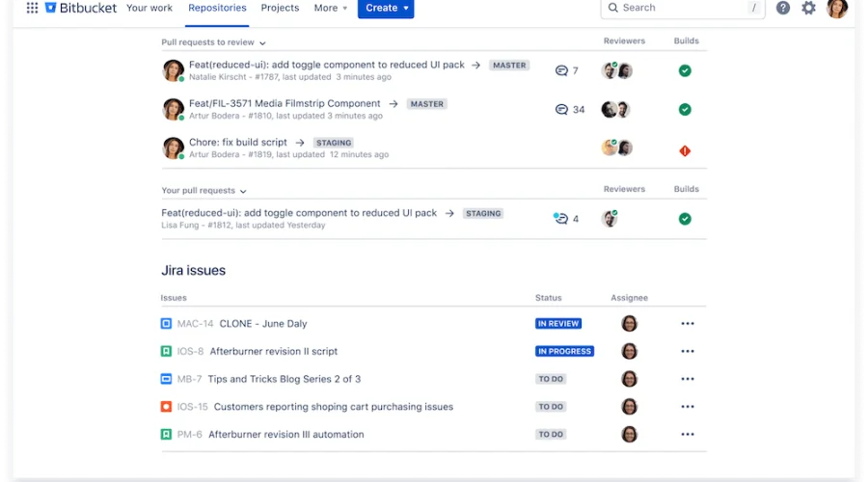Click assignee avatar for IOS-15
The width and height of the screenshot is (868, 482).
pos(630,406)
